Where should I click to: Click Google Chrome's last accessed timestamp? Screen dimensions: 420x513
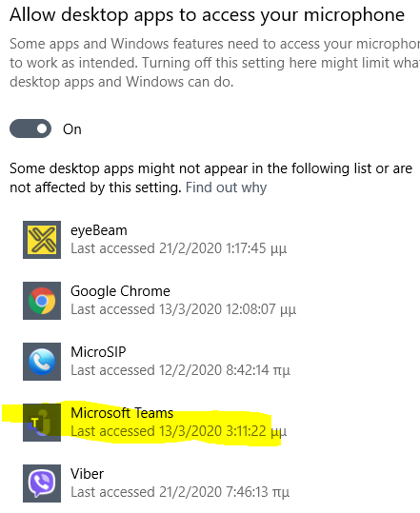pos(183,309)
